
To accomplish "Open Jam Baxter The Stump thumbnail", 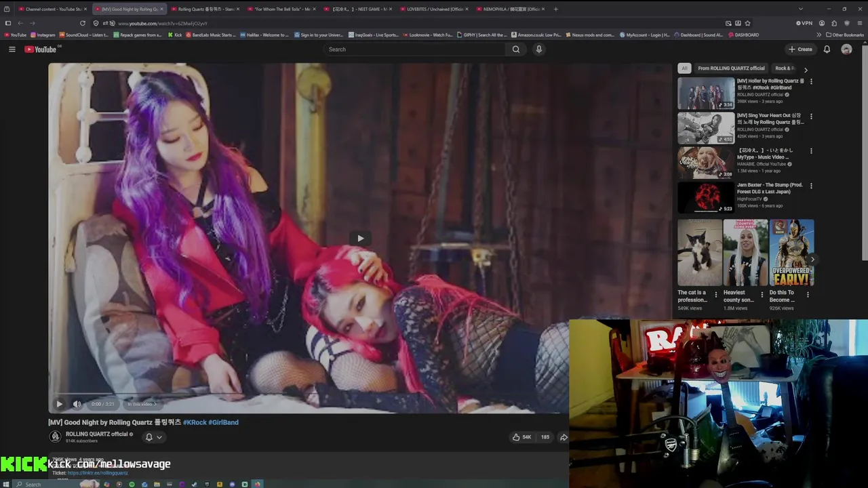I will coord(706,197).
